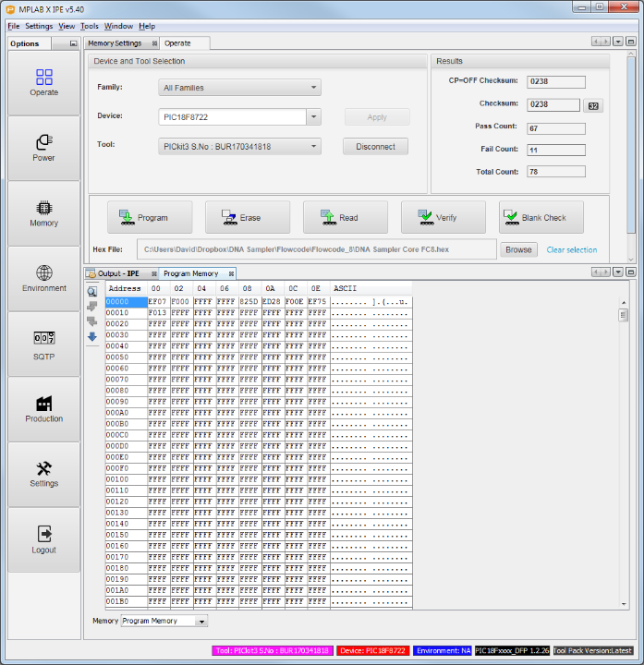644x665 pixels.
Task: Open the Settings menu
Action: click(39, 26)
